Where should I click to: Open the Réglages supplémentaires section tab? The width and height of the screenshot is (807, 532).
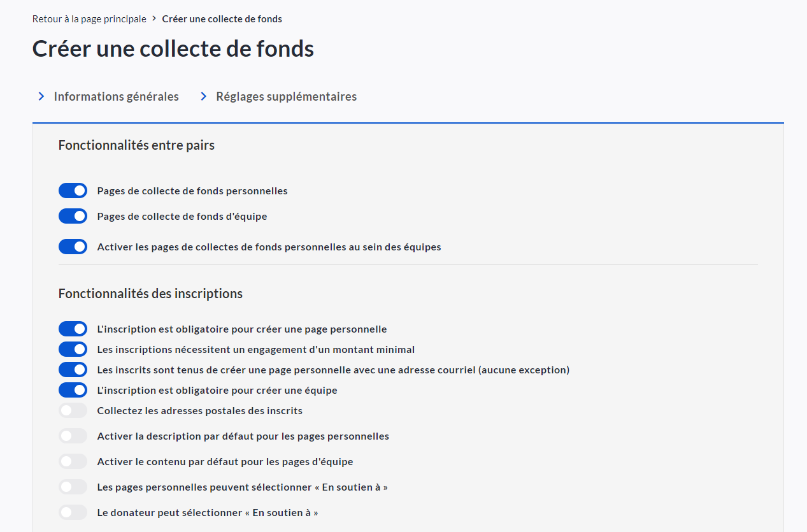pyautogui.click(x=286, y=96)
